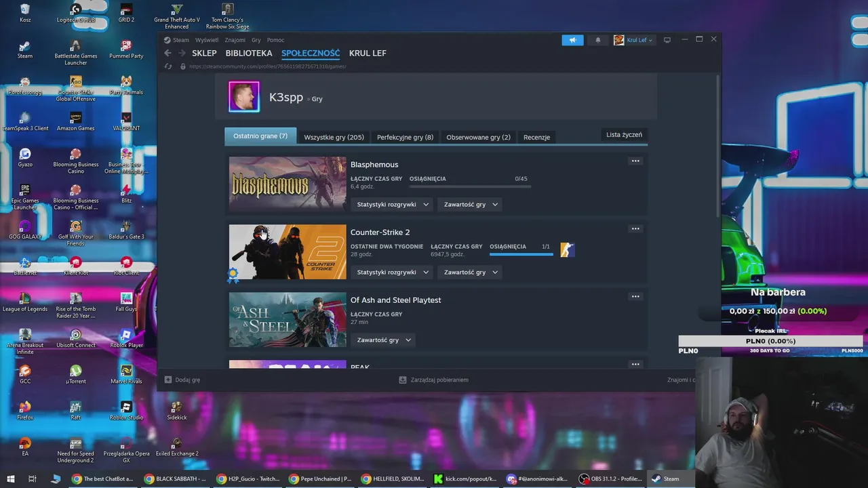
Task: Select Pummel Party desktop icon
Action: click(126, 49)
